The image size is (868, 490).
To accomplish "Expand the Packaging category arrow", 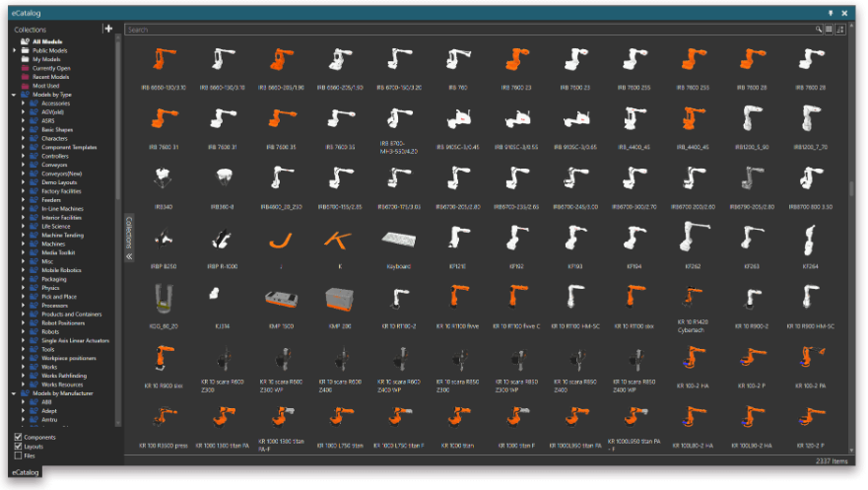I will click(24, 279).
